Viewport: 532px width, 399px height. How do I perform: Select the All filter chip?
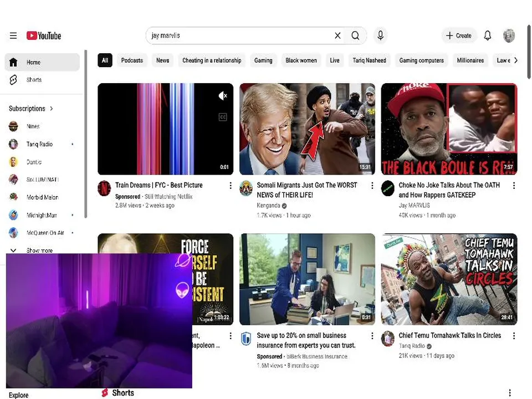tap(105, 60)
